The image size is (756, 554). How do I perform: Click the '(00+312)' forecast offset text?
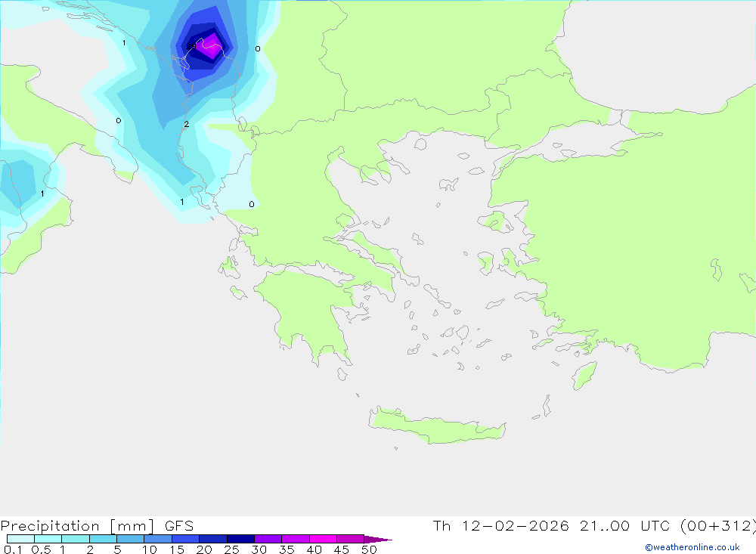pos(717,526)
